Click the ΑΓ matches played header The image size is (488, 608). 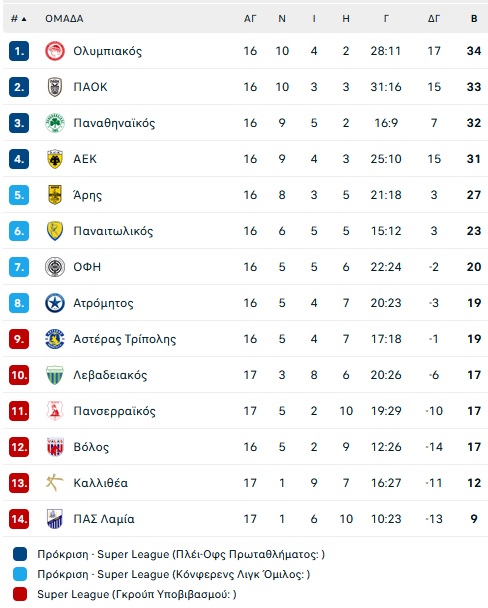click(x=250, y=19)
